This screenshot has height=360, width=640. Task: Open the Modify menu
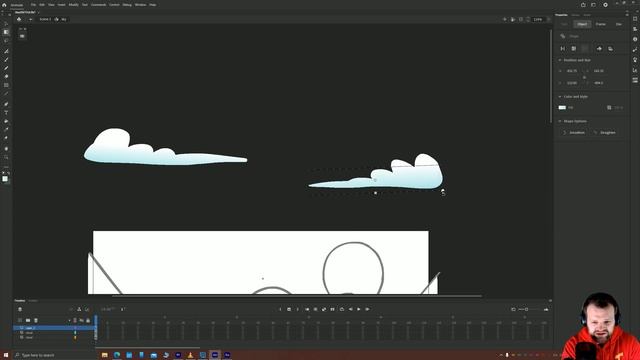coord(73,5)
